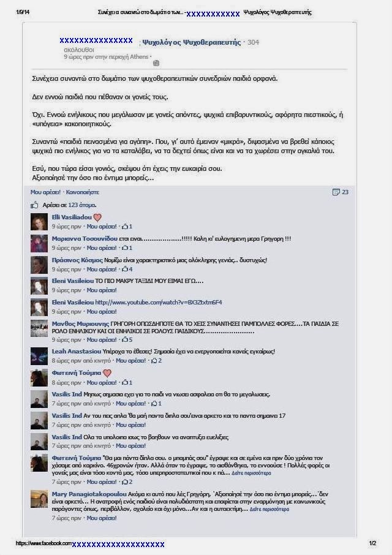The height and width of the screenshot is (555, 392).
Task: Toggle like on Mary Panagiotakopoulou's comment
Action: [x=102, y=518]
